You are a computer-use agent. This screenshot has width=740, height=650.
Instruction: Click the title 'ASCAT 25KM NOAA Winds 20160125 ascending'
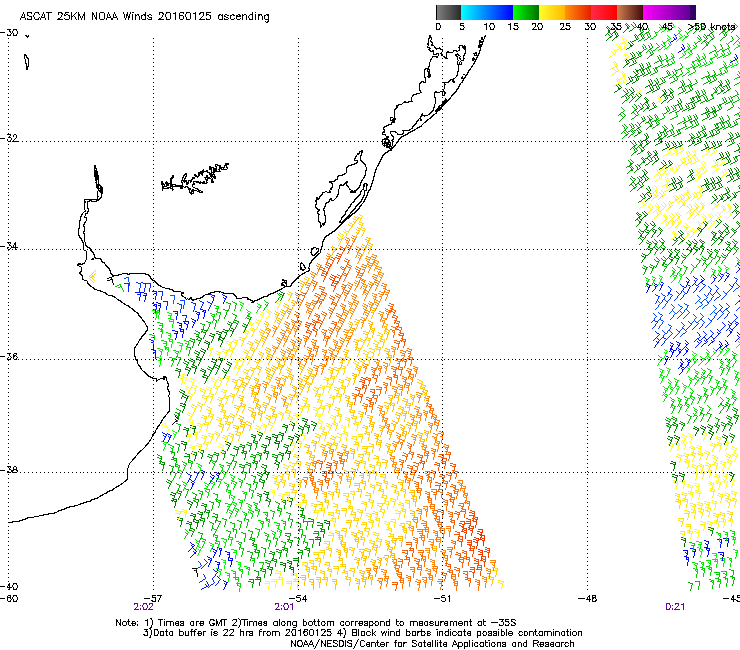[x=144, y=17]
